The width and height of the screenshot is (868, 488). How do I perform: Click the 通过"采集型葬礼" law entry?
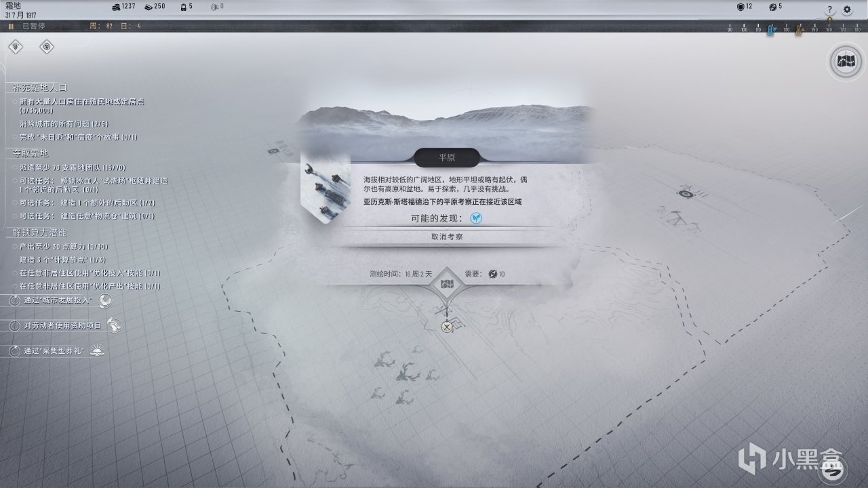[54, 351]
